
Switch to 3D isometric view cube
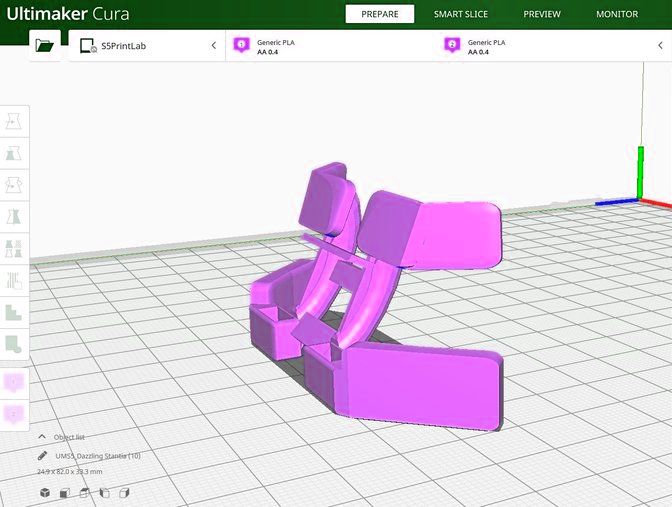click(45, 493)
